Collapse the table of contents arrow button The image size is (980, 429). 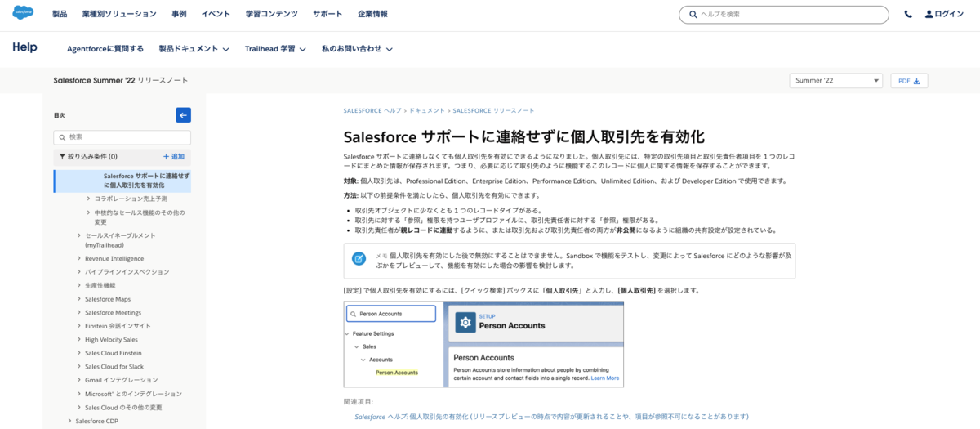[183, 115]
